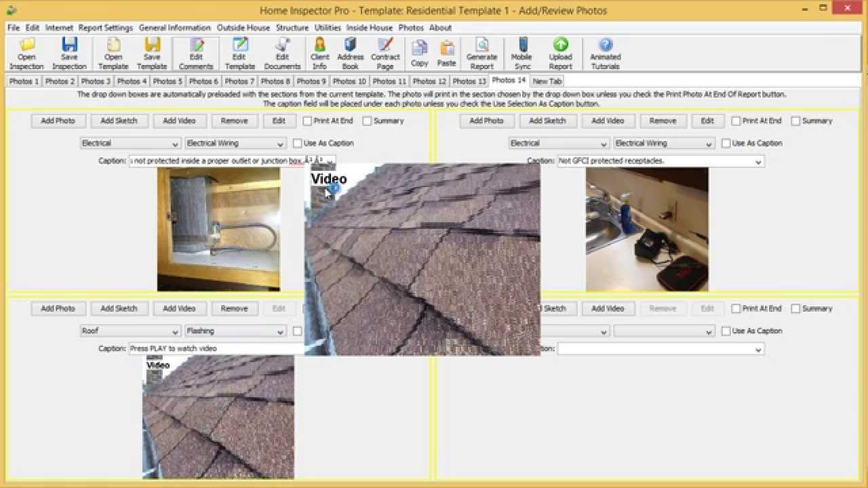Click Add Photo for wiring panel

(x=58, y=121)
